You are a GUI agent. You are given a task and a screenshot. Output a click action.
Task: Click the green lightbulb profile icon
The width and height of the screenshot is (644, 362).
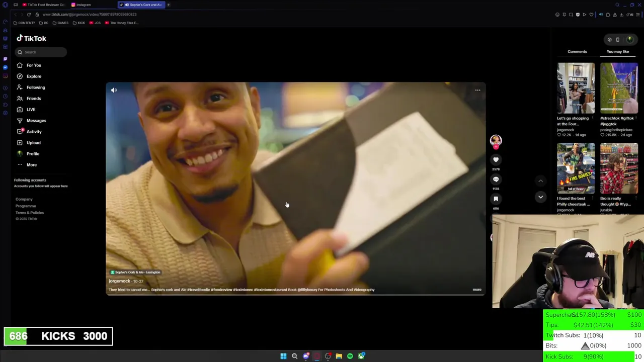coord(629,39)
